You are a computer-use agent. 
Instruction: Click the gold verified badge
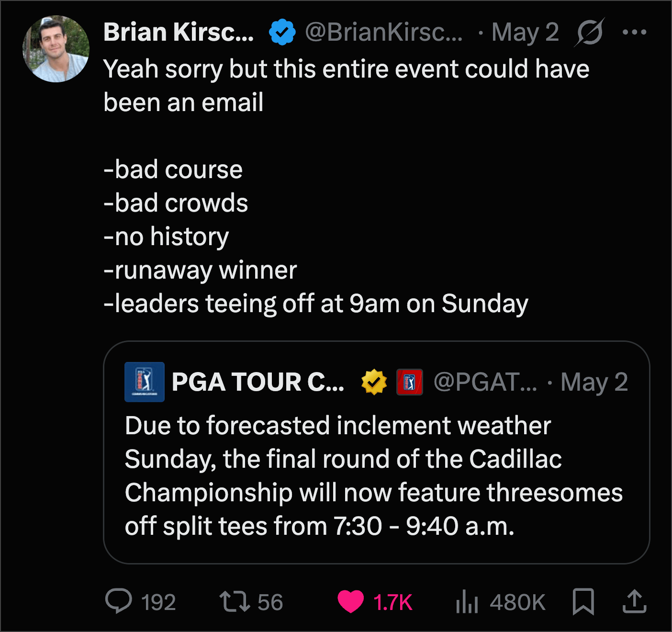point(374,382)
